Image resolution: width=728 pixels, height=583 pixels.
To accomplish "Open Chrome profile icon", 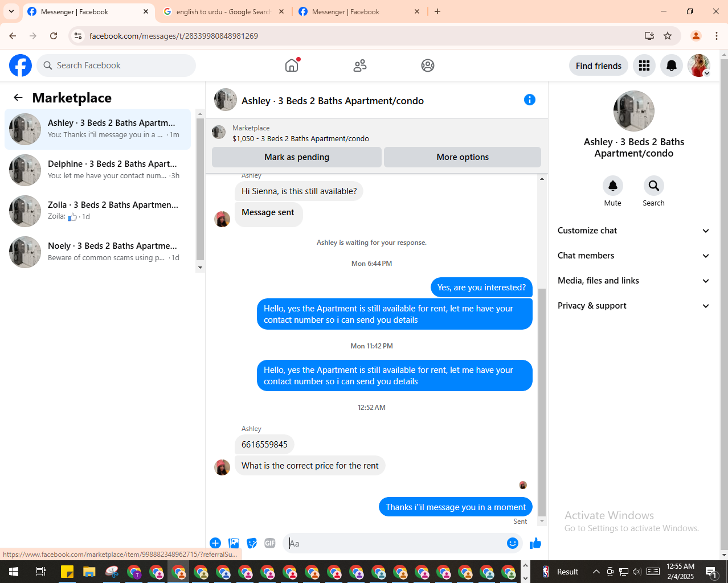I will tap(696, 36).
